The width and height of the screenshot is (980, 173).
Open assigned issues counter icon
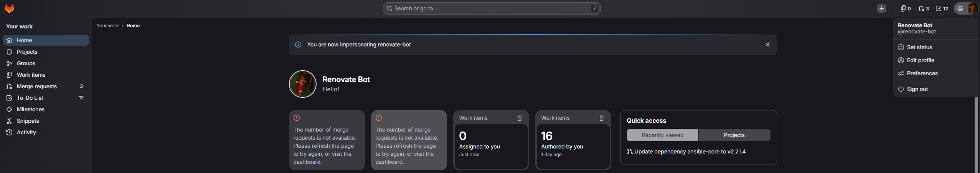[x=906, y=8]
